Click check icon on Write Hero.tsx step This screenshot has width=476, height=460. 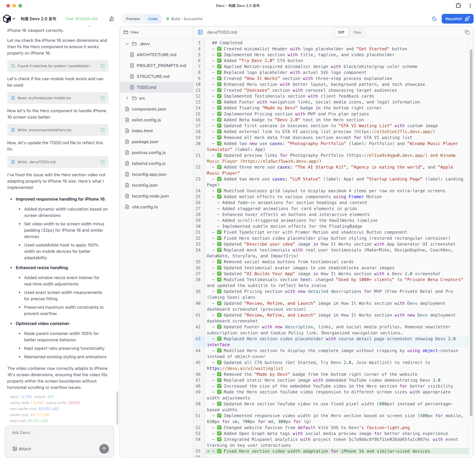point(102,130)
